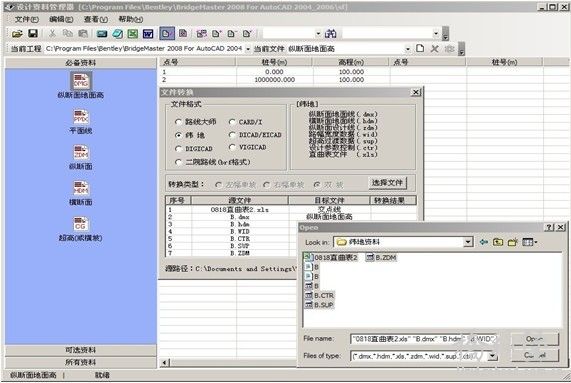Click the 选择文件 button
The width and height of the screenshot is (571, 383).
(x=387, y=183)
